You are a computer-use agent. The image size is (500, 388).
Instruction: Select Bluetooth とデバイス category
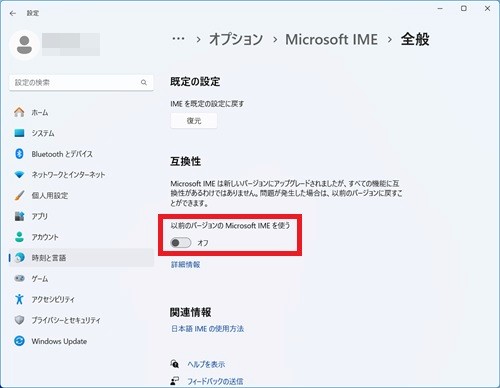click(x=81, y=154)
